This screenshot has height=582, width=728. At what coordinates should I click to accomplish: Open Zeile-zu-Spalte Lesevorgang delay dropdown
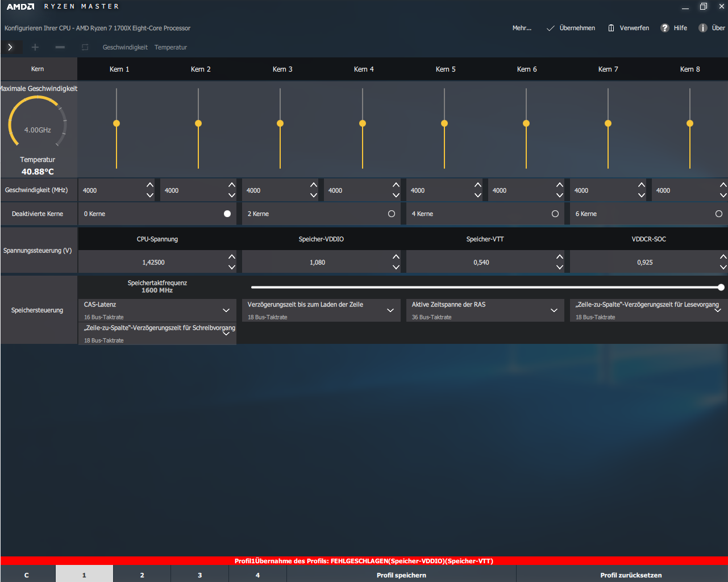point(649,310)
